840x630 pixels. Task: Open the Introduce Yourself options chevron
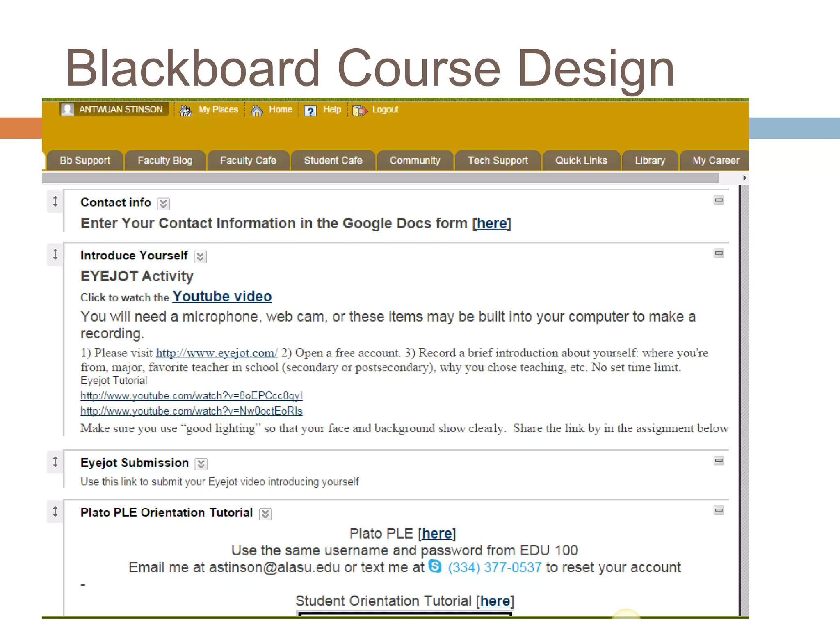coord(200,257)
